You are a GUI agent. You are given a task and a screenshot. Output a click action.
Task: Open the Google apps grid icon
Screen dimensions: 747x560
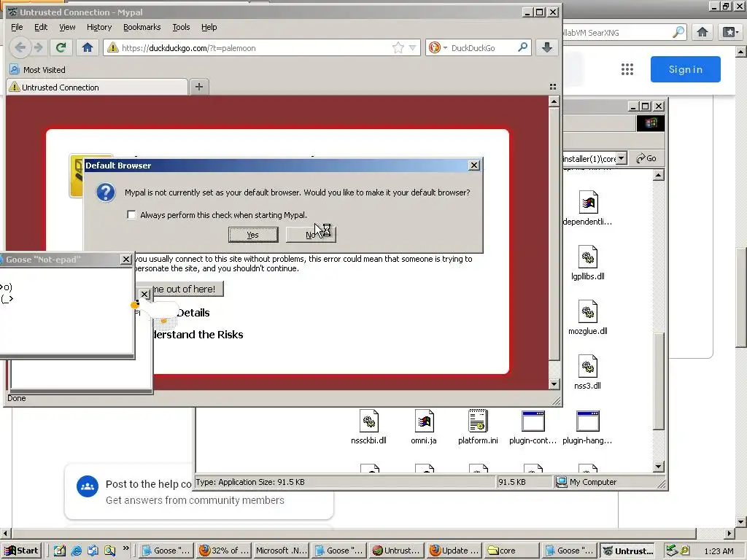[627, 69]
